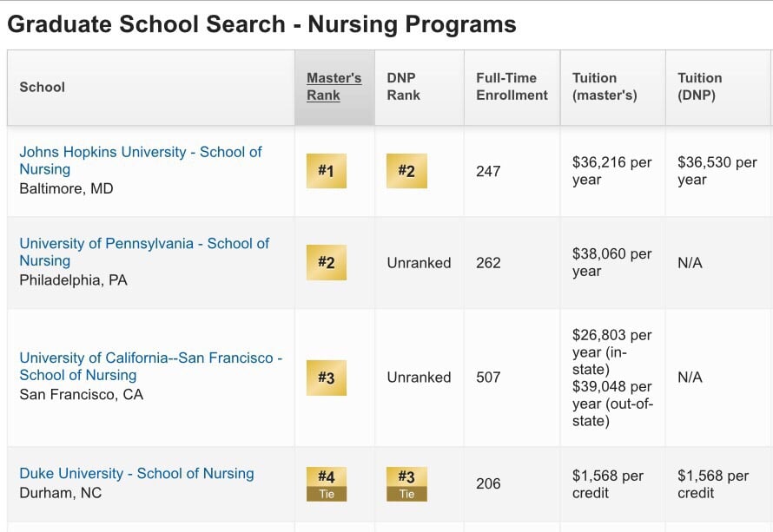Open the UC San Francisco School of Nursing link
The width and height of the screenshot is (773, 532).
coord(149,365)
